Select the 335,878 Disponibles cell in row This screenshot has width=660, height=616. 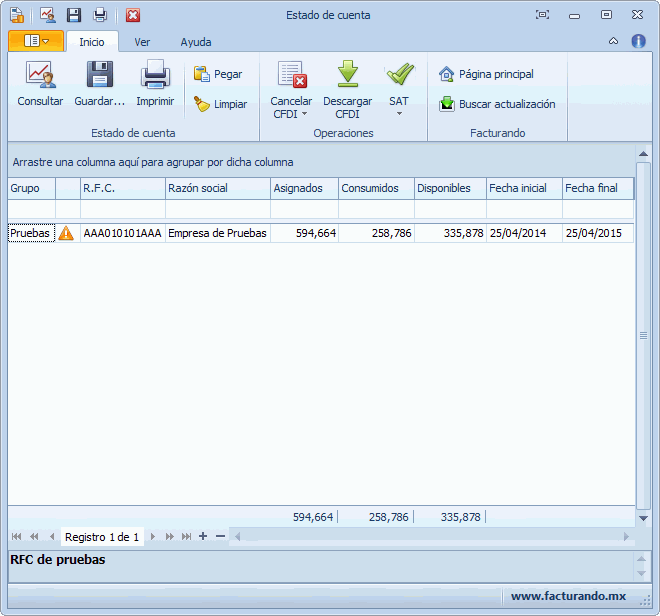[450, 233]
